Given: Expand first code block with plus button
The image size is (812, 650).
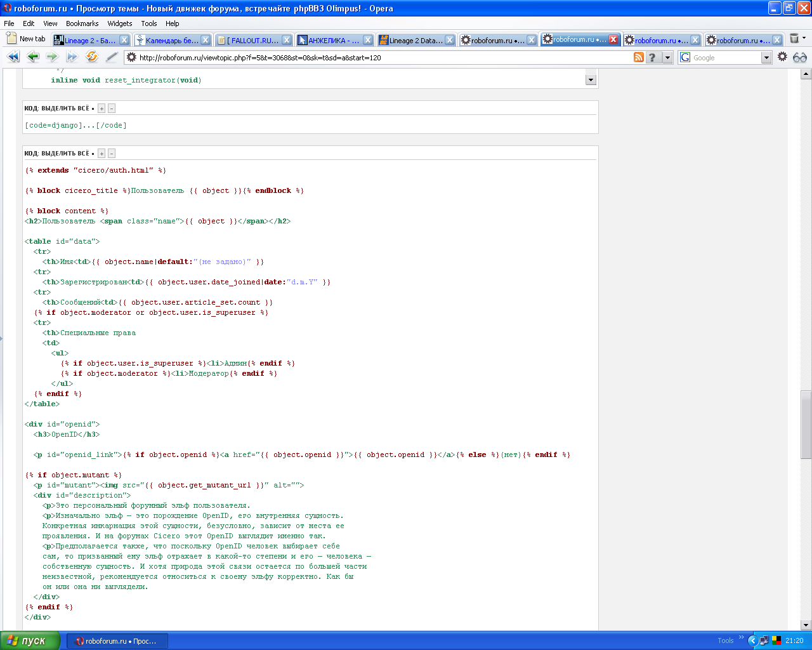Looking at the screenshot, I should point(101,109).
